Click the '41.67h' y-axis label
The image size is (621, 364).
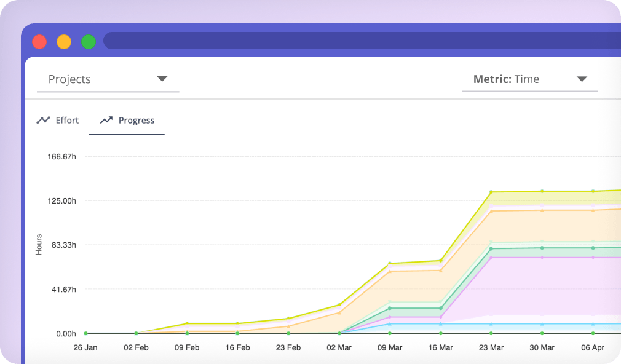tap(64, 290)
